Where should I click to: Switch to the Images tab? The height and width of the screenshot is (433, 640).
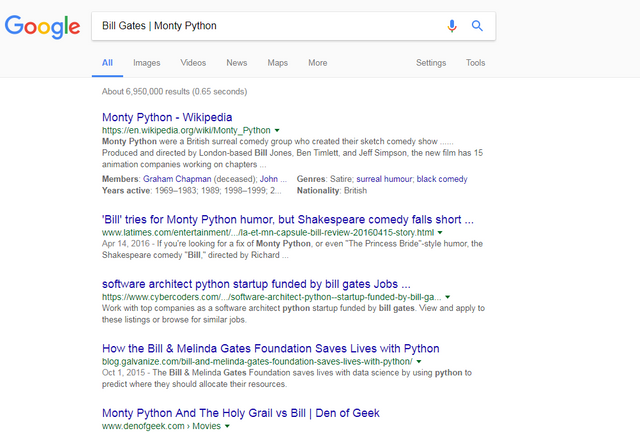click(x=147, y=63)
